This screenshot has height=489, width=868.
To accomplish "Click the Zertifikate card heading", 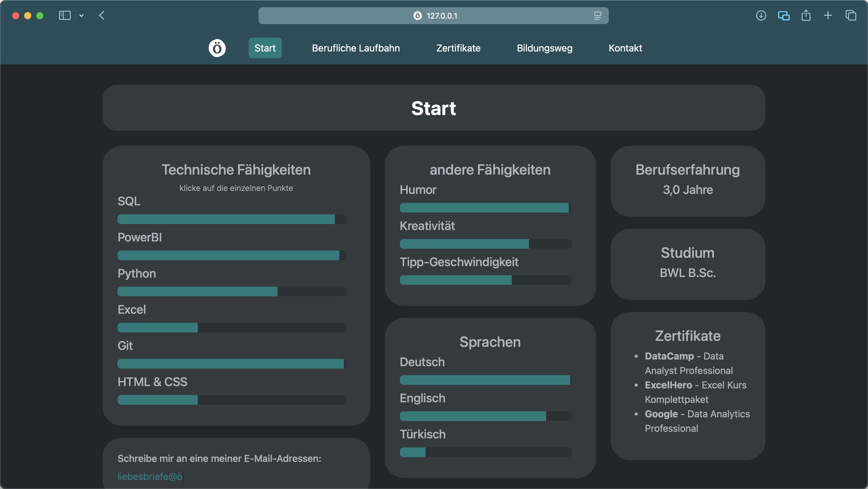I will (x=688, y=336).
